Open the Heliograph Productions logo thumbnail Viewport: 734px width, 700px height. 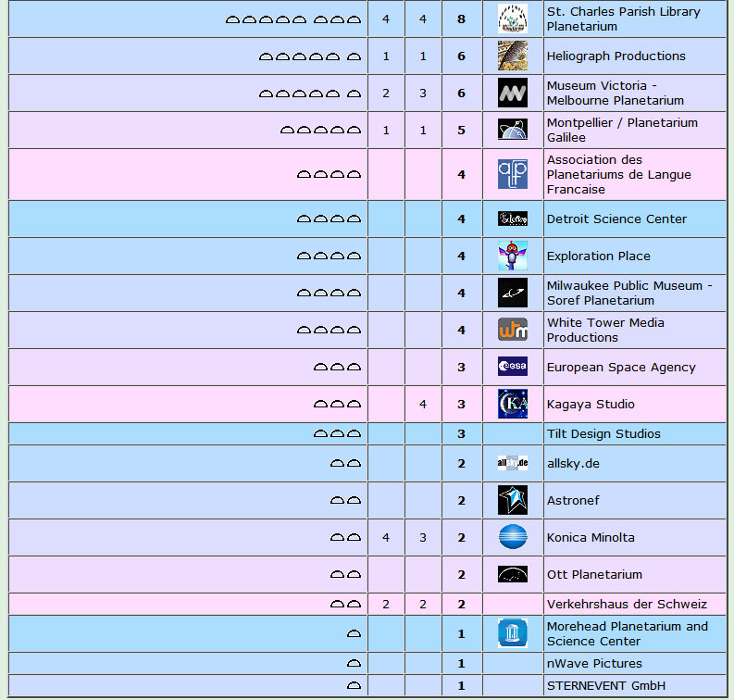[513, 56]
